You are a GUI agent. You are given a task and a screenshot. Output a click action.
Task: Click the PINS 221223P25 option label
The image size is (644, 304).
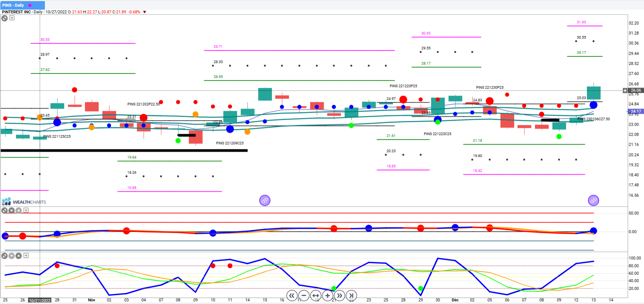[x=403, y=86]
